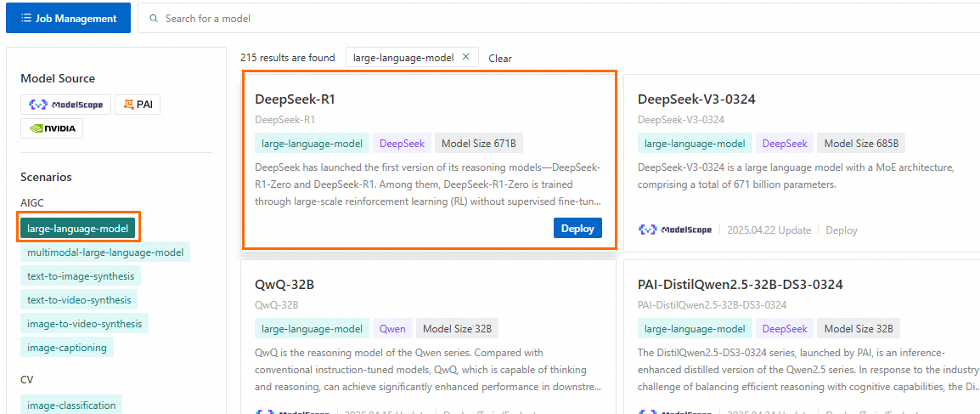
Task: Deploy the DeepSeek-R1 model
Action: pos(577,229)
